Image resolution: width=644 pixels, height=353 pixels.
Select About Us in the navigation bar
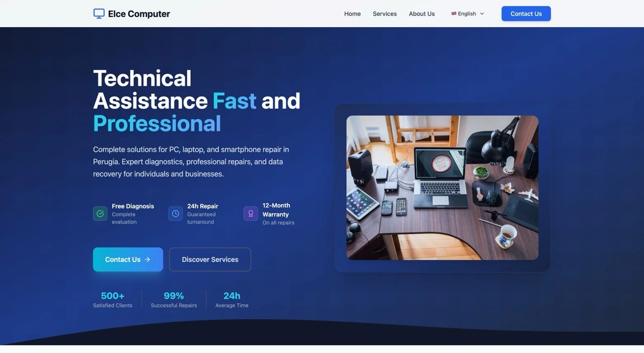422,14
